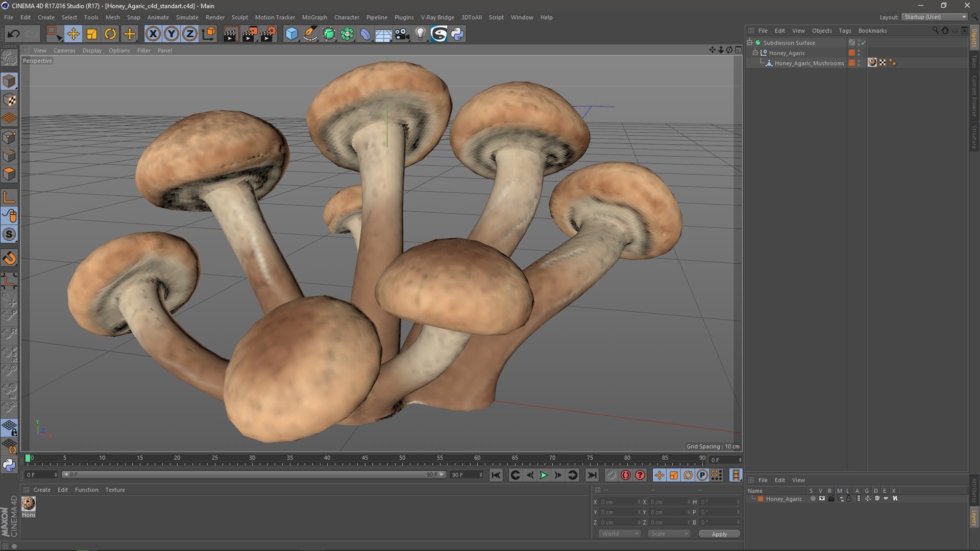Toggle position key recording icon
This screenshot has height=551, width=980.
click(659, 475)
